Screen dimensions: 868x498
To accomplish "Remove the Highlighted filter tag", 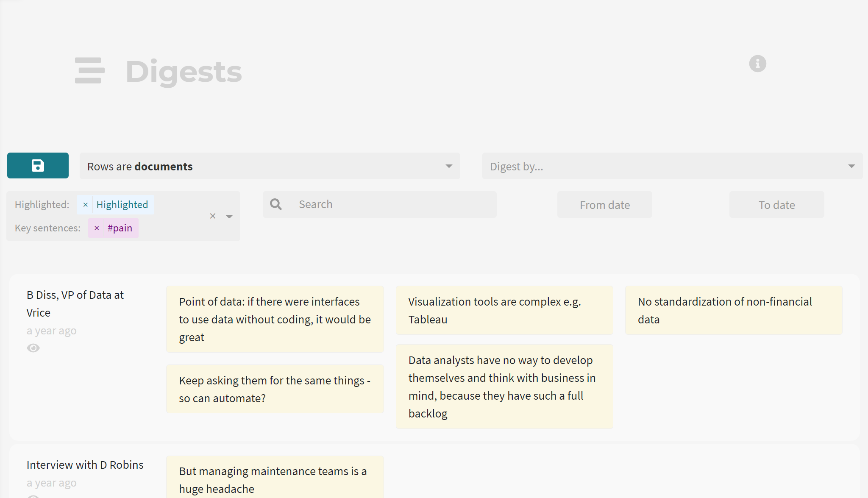I will [85, 205].
